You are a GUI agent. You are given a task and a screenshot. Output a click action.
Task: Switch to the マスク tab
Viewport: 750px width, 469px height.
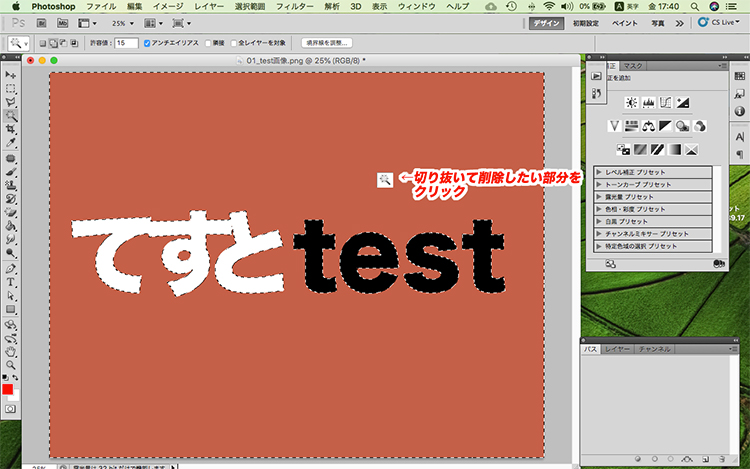pos(632,66)
